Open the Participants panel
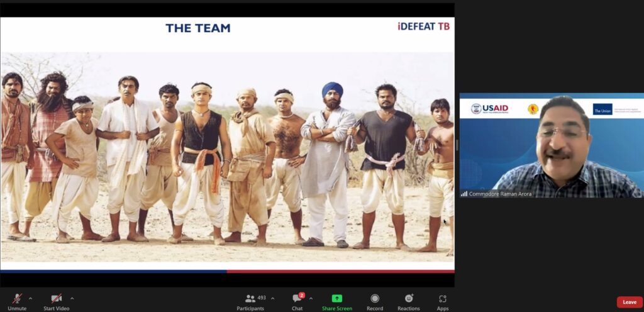The height and width of the screenshot is (312, 644). tap(250, 299)
